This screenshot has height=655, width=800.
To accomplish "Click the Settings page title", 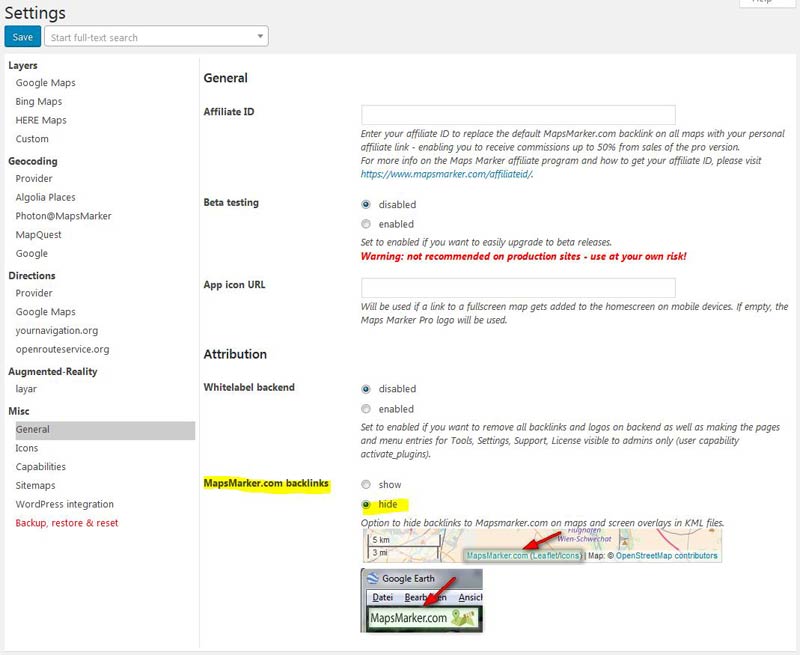I will (35, 13).
